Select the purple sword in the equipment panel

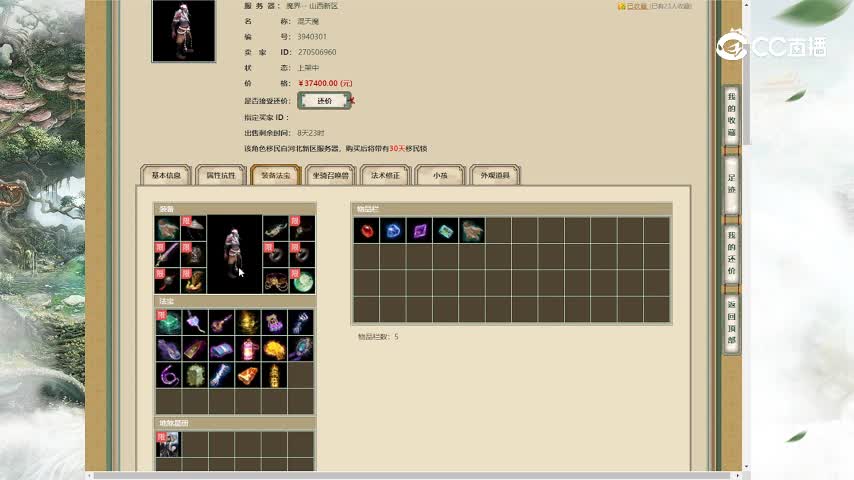coord(167,254)
